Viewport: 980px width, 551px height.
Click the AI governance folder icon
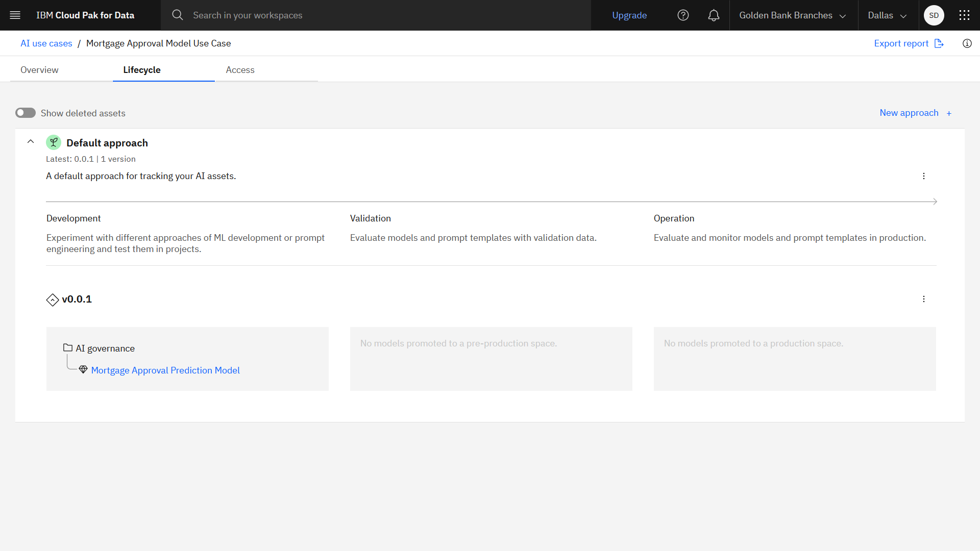[x=68, y=348]
